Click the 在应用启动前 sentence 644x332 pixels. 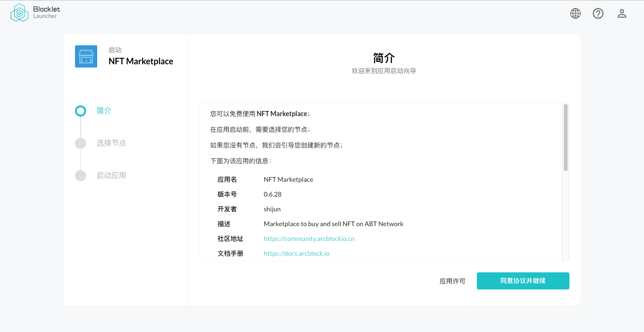coord(260,129)
